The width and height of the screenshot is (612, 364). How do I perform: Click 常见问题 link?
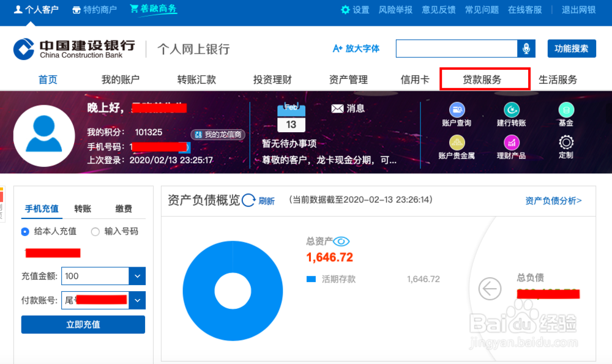pos(482,10)
